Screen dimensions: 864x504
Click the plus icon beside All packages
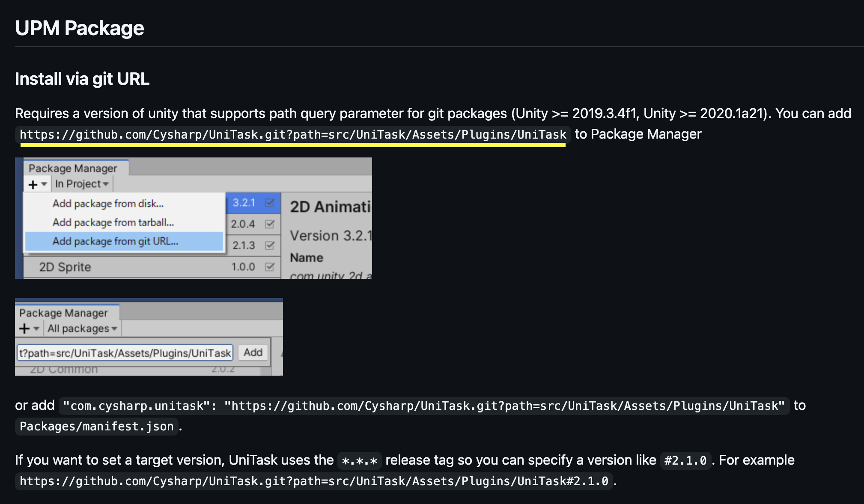pos(24,329)
